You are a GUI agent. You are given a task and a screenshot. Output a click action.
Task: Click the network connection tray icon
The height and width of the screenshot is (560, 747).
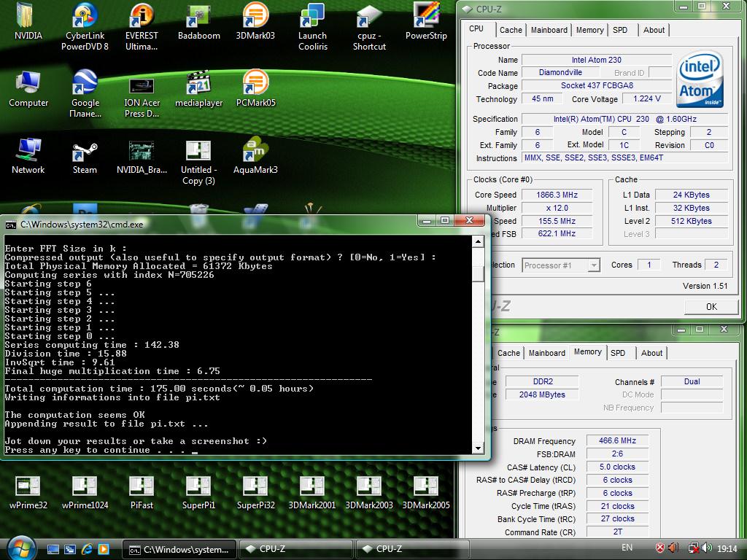point(694,548)
